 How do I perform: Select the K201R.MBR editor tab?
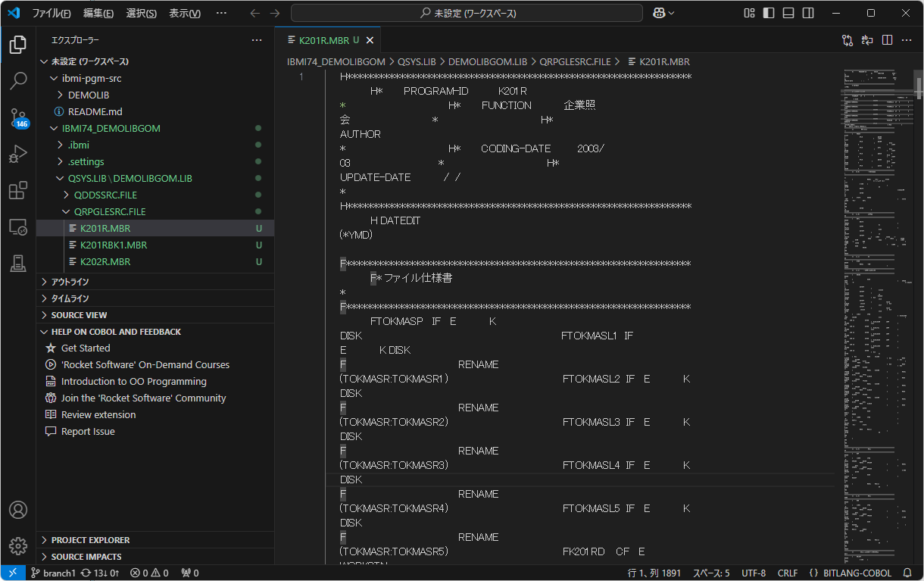[327, 40]
